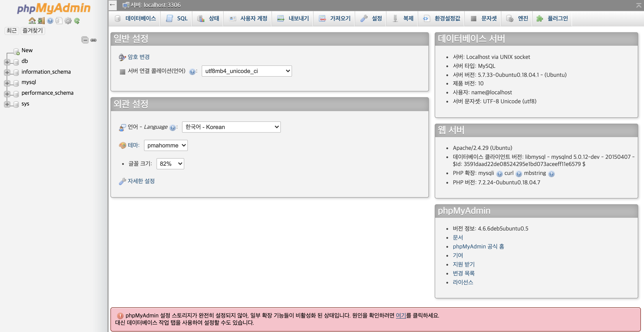Click the collation help question icon
This screenshot has height=332, width=644.
click(x=192, y=72)
